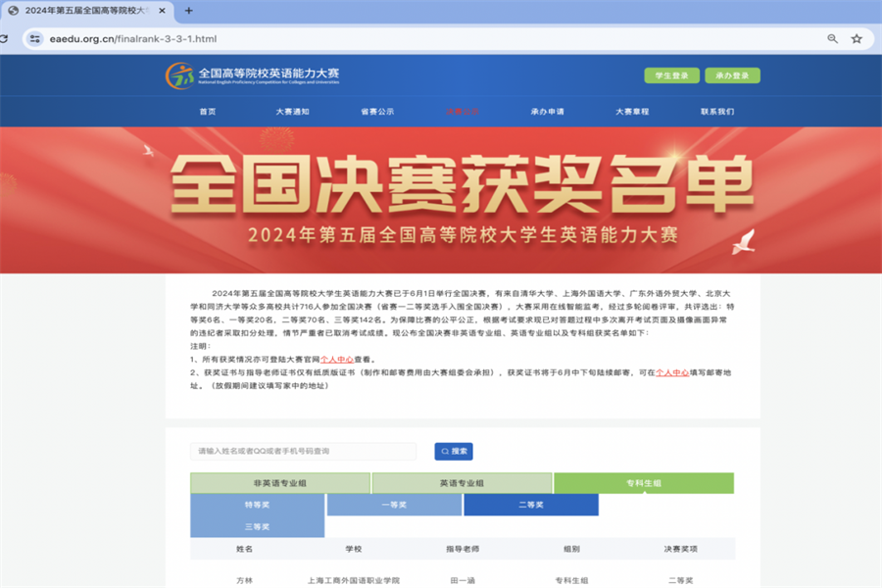
Task: Open the 大赛通知 navigation item
Action: [292, 112]
